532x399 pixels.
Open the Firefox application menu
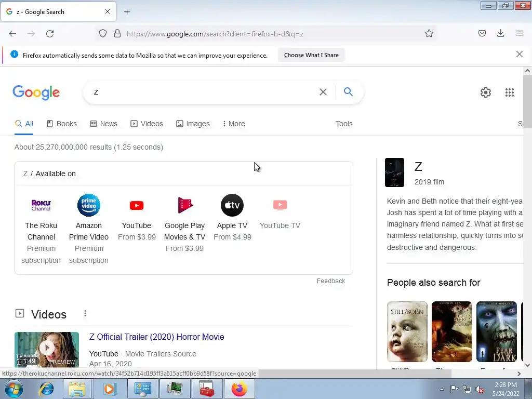click(519, 33)
